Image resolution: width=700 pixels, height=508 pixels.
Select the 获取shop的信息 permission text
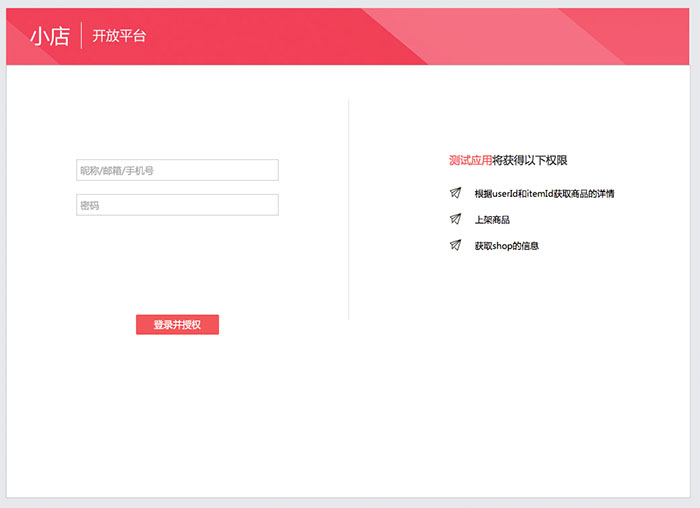coord(506,245)
